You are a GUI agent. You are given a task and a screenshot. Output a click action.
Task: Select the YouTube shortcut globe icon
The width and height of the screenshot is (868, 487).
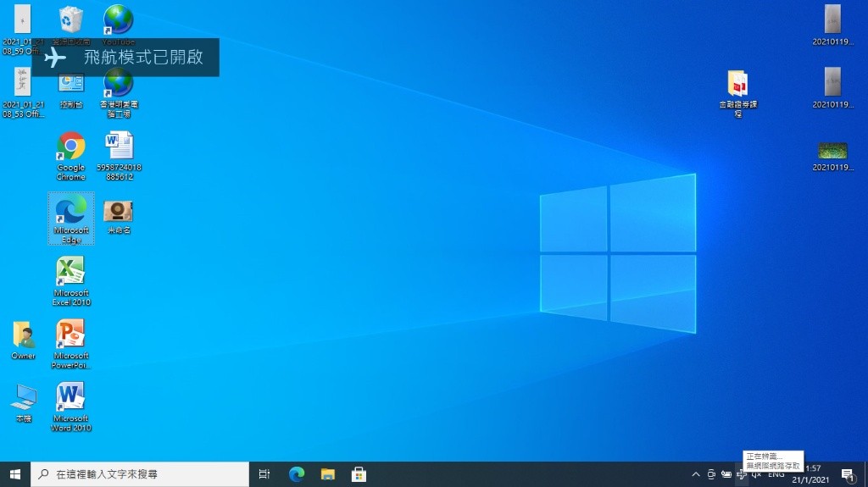pos(119,20)
